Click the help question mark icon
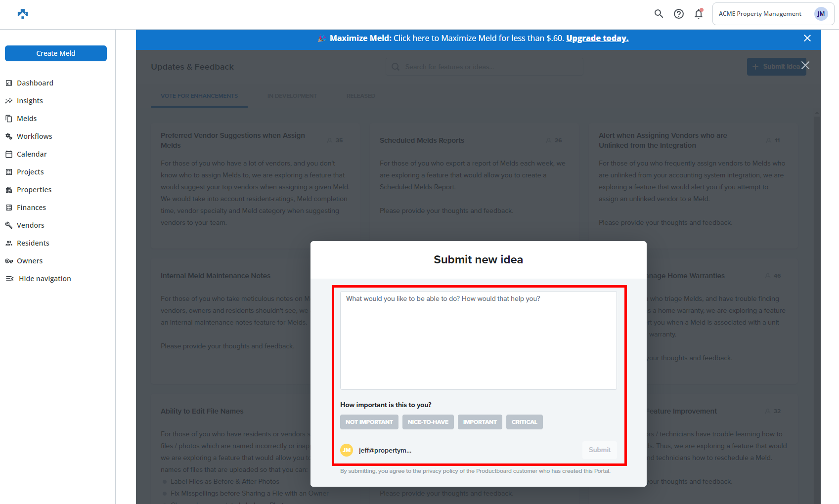Image resolution: width=839 pixels, height=504 pixels. point(678,13)
